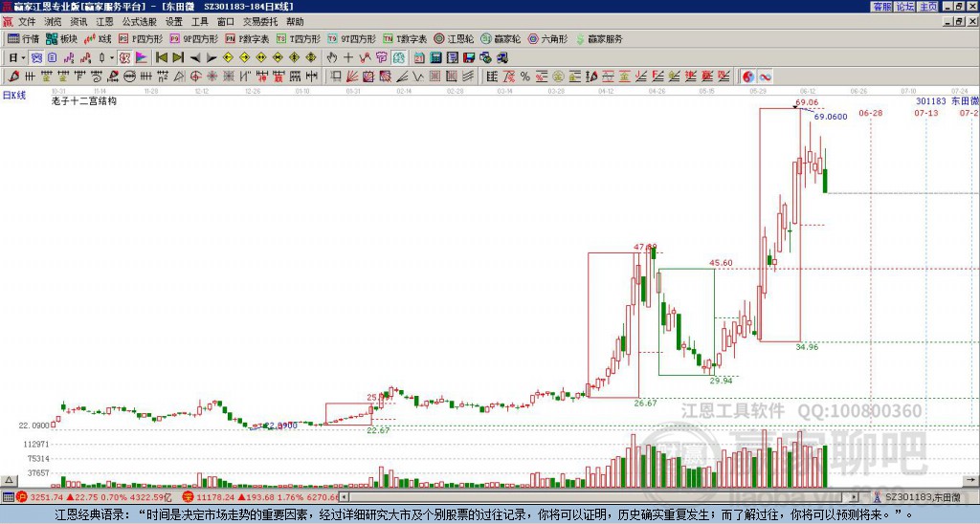This screenshot has width=980, height=524.
Task: Open the P四方形 tool
Action: (140, 38)
